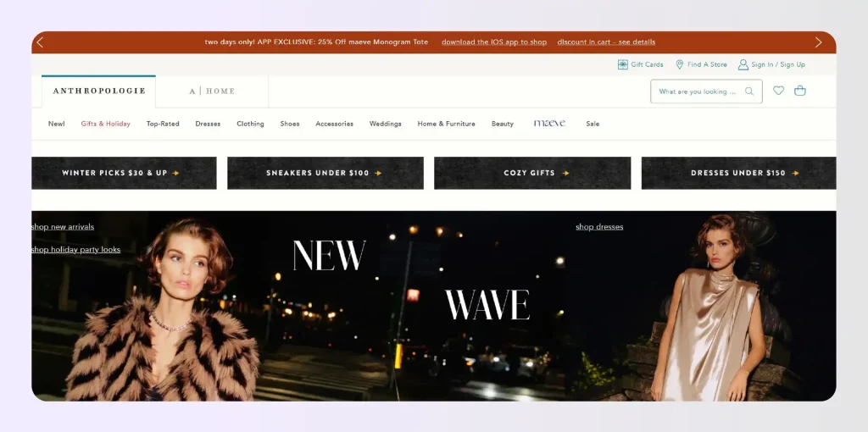868x432 pixels.
Task: Open the wishlist heart icon
Action: (x=778, y=91)
